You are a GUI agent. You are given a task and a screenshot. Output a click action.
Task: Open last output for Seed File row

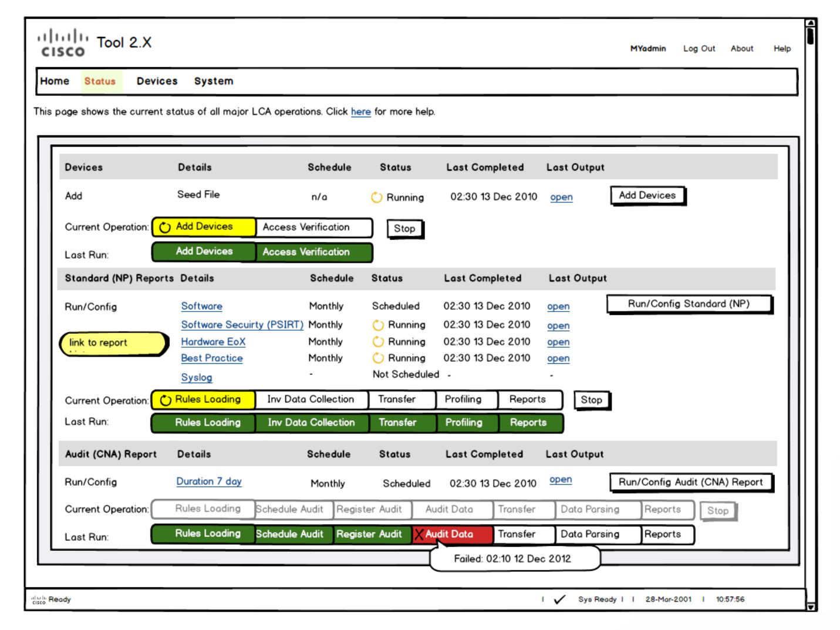562,197
